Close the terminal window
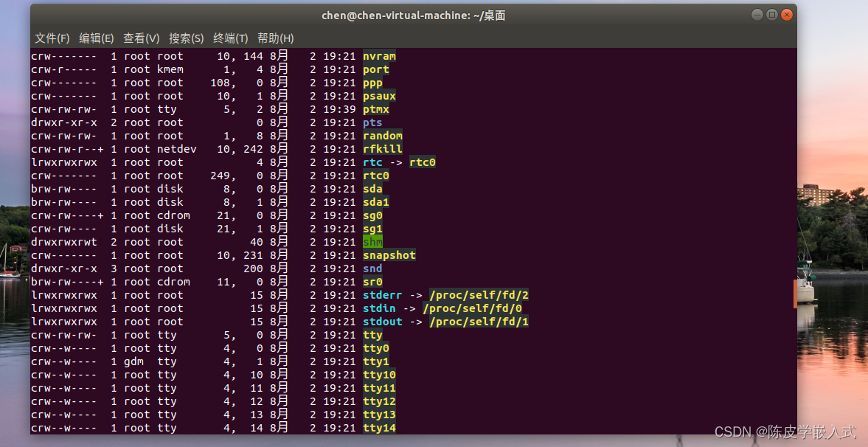The height and width of the screenshot is (447, 868). coord(787,15)
